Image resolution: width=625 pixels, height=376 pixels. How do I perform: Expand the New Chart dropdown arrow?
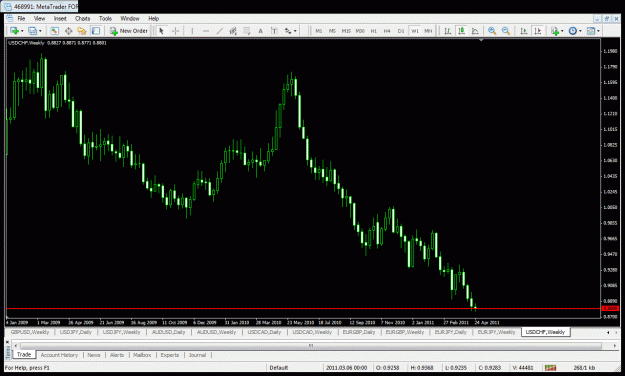(x=22, y=31)
